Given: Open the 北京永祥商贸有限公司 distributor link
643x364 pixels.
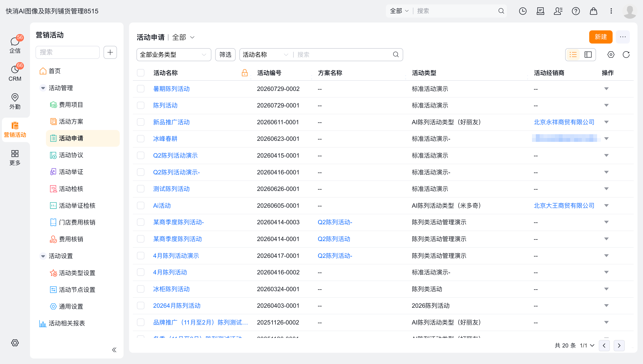Looking at the screenshot, I should pos(564,122).
